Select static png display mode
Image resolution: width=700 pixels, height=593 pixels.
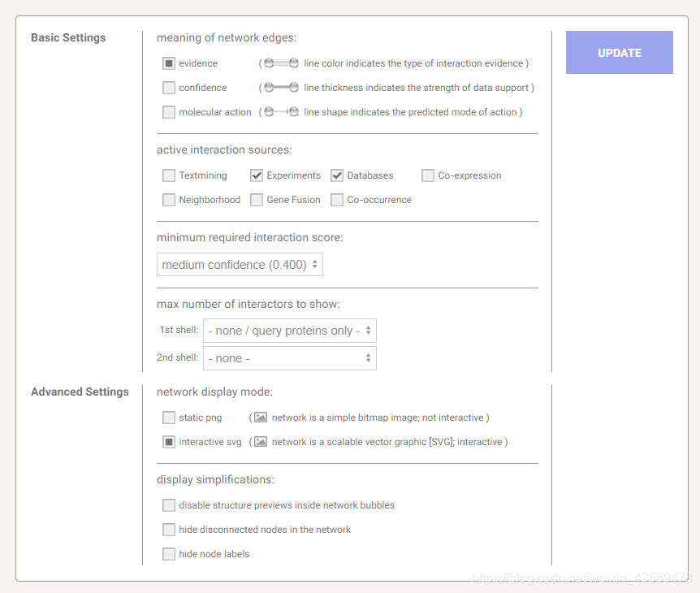click(x=169, y=418)
